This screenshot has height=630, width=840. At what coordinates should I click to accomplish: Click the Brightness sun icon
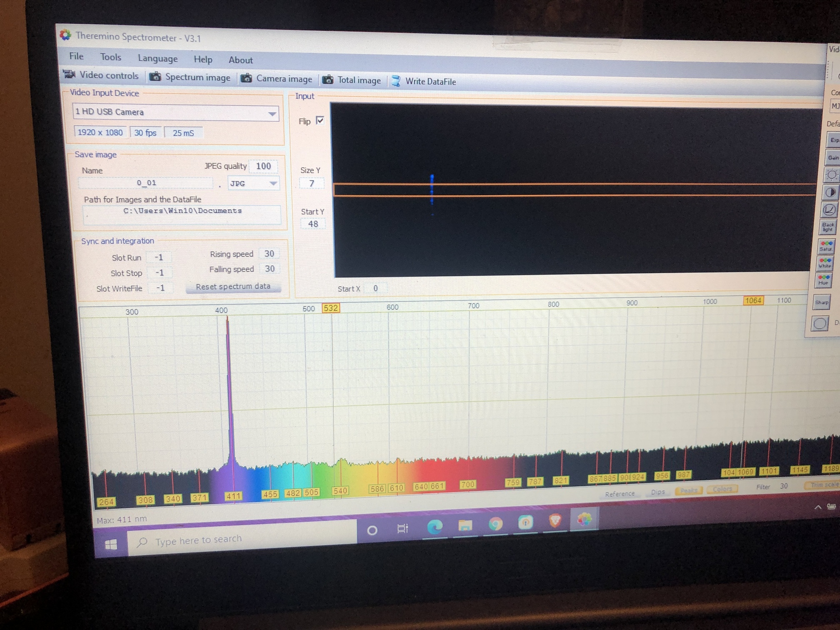[832, 175]
